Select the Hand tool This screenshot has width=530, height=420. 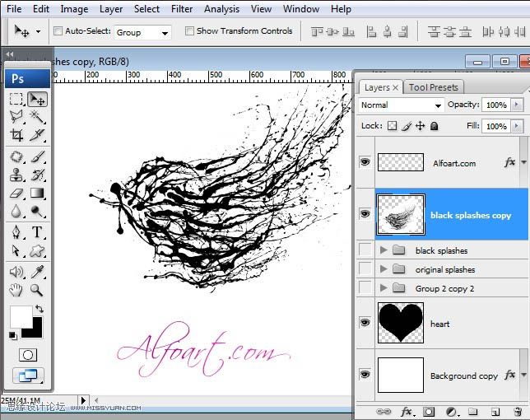pos(16,290)
